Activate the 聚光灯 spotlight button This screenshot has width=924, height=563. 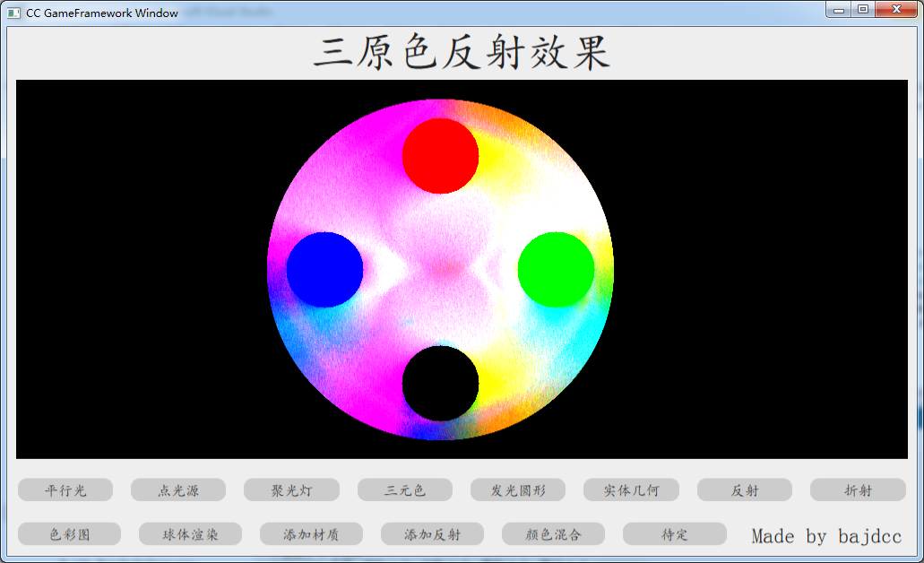pos(291,489)
